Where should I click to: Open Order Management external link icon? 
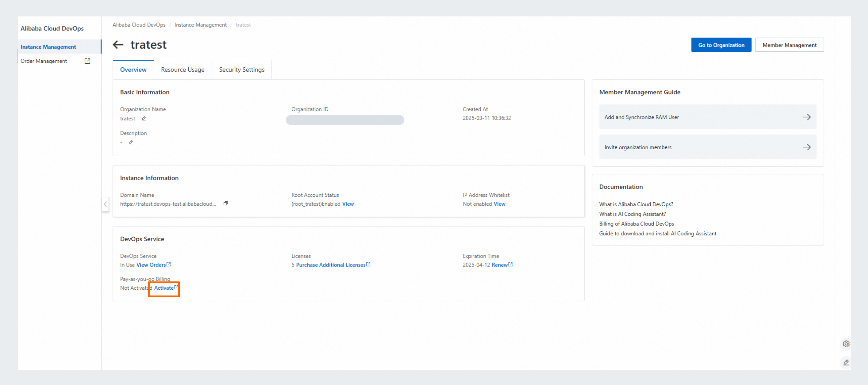point(87,61)
